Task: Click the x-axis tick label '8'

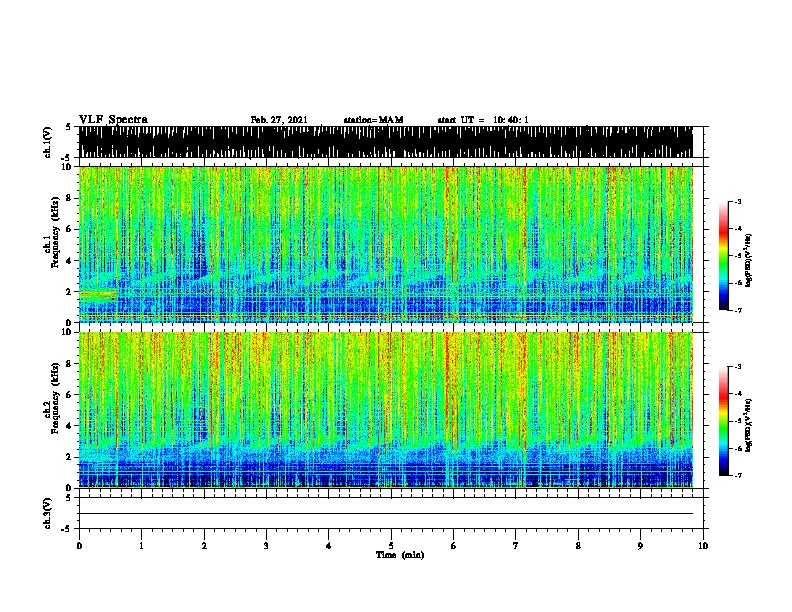Action: coord(578,546)
